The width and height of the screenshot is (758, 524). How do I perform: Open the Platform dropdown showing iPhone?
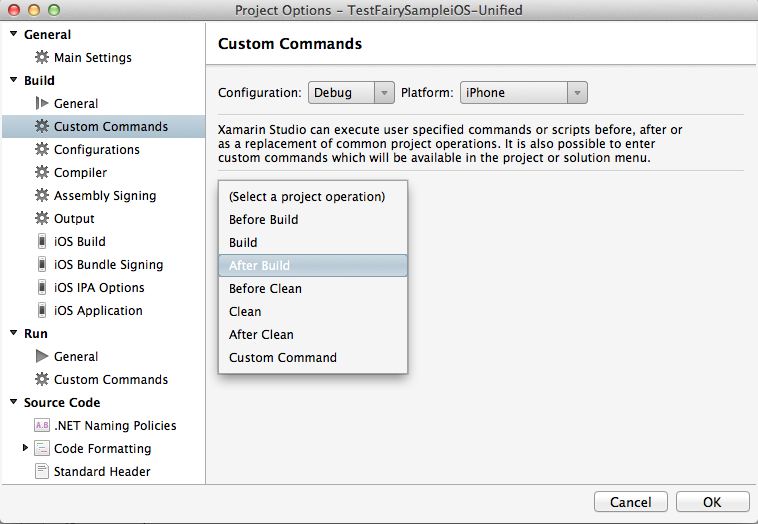522,93
